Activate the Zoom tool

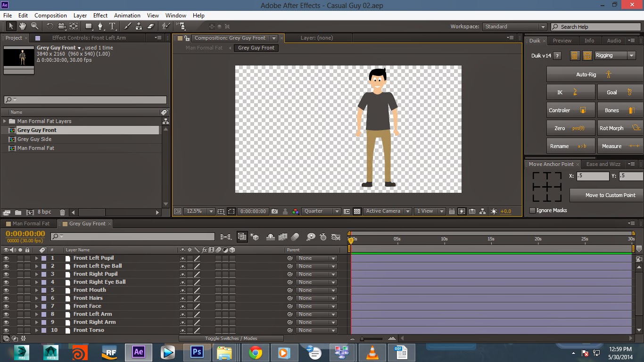[x=34, y=26]
